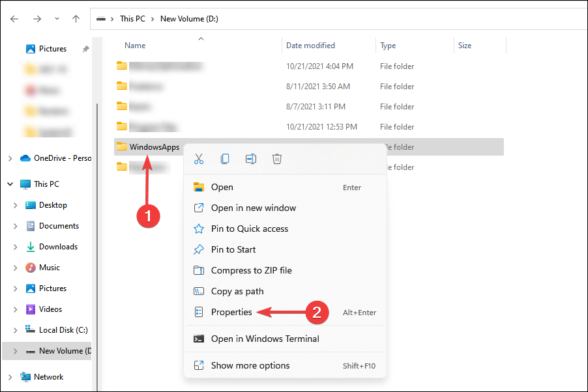
Task: Click the Compress to ZIP file icon
Action: pos(199,270)
